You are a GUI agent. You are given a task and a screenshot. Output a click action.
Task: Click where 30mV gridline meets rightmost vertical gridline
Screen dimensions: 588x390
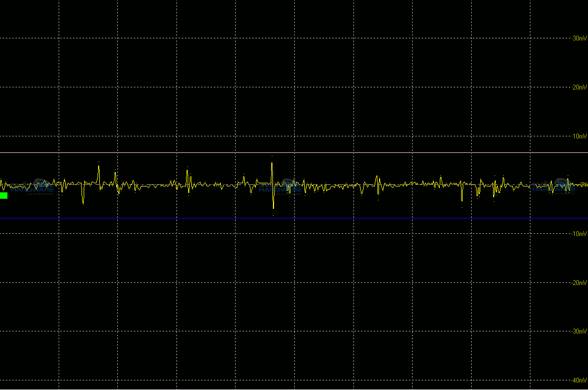pos(529,38)
